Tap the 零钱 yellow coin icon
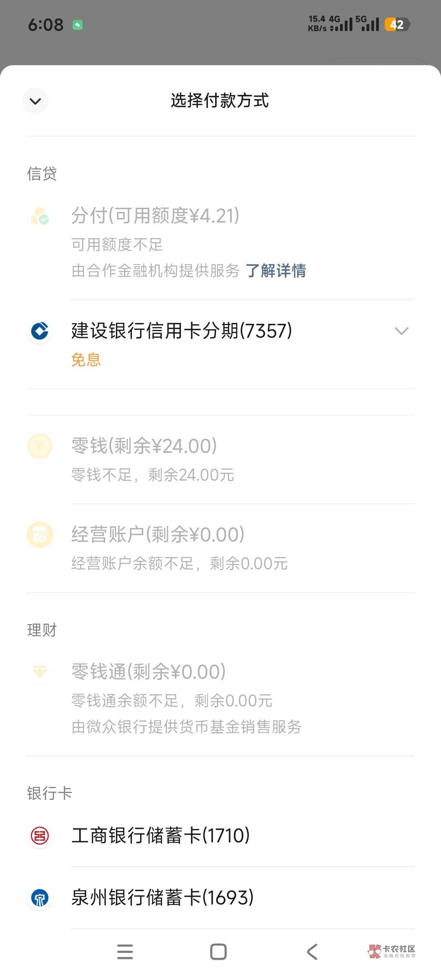 tap(40, 446)
